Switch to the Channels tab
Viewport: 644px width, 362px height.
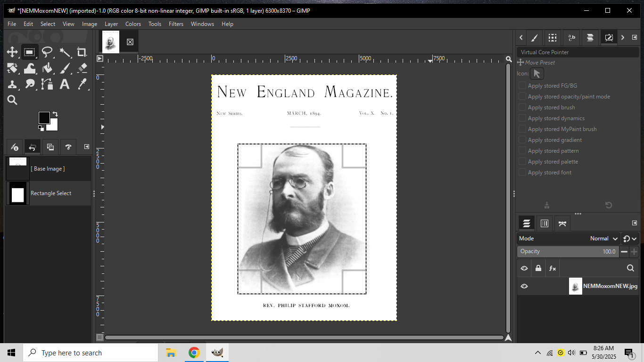[544, 223]
